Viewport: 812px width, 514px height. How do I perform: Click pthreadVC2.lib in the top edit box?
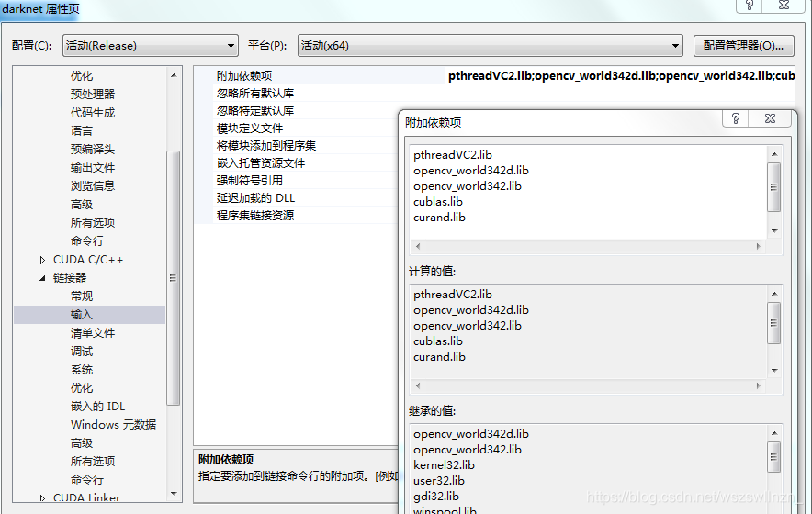coord(453,155)
